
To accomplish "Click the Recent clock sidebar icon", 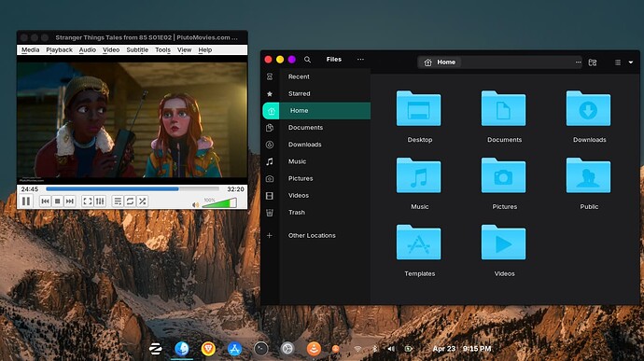I will point(270,76).
